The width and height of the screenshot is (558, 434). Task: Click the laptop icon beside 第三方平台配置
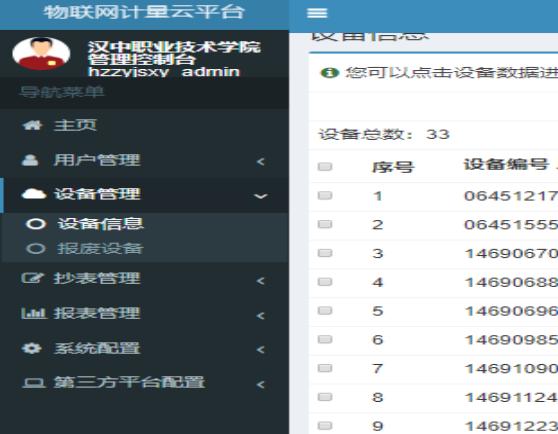(x=33, y=383)
